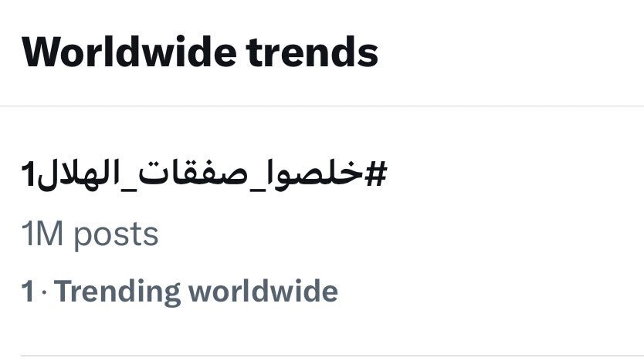
Task: Click the rank number 1 before "Trending"
Action: (x=28, y=292)
